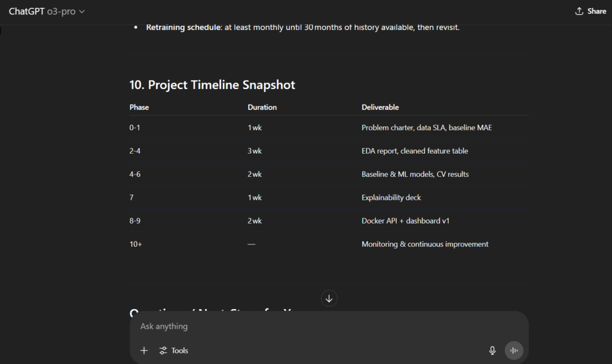
Task: Jump to bottom with the down-arrow button
Action: coord(329,298)
